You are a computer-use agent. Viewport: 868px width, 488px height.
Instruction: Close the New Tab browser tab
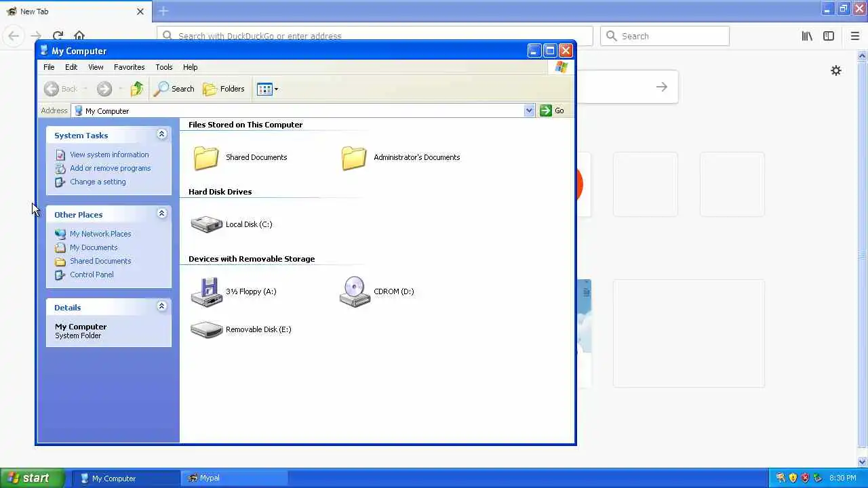click(140, 12)
